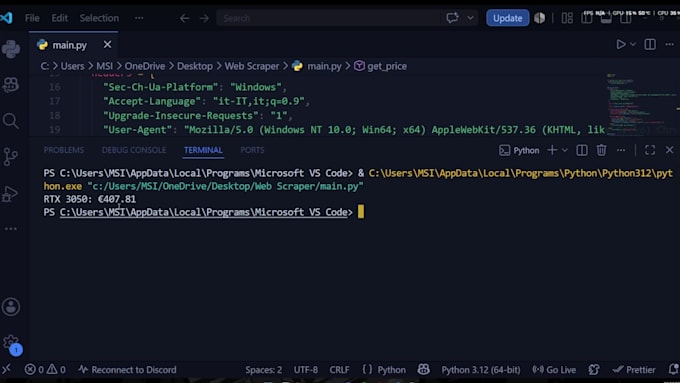Open terminal panel more actions ellipsis
This screenshot has width=680, height=383.
tap(621, 150)
